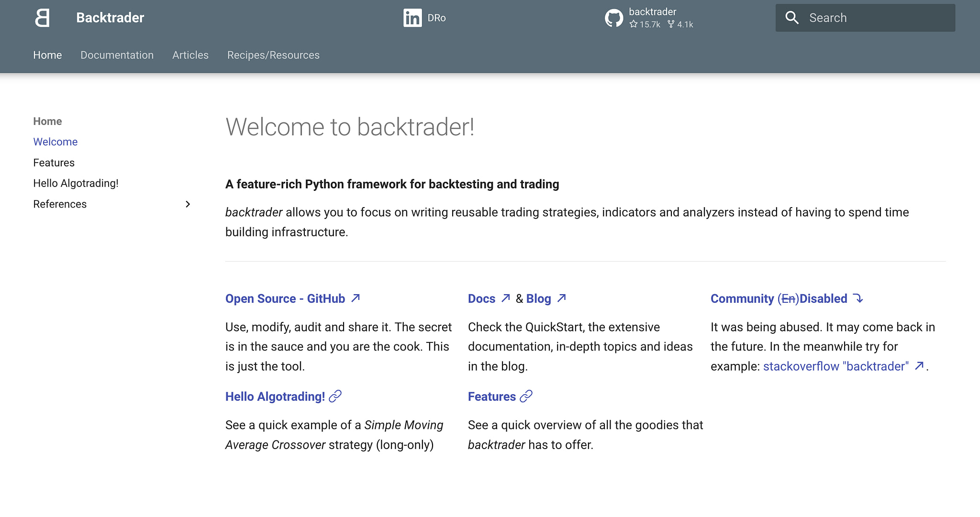The height and width of the screenshot is (517, 980).
Task: Open the Documentation menu item
Action: 117,55
